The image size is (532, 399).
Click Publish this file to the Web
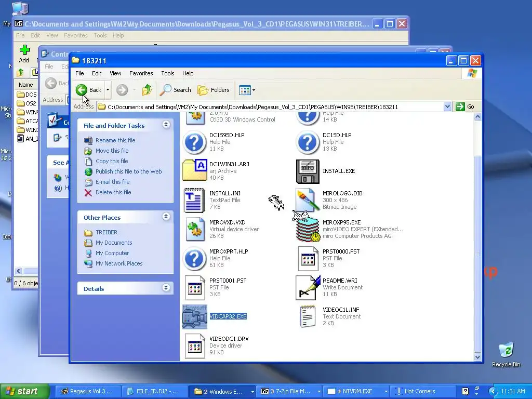pos(129,171)
